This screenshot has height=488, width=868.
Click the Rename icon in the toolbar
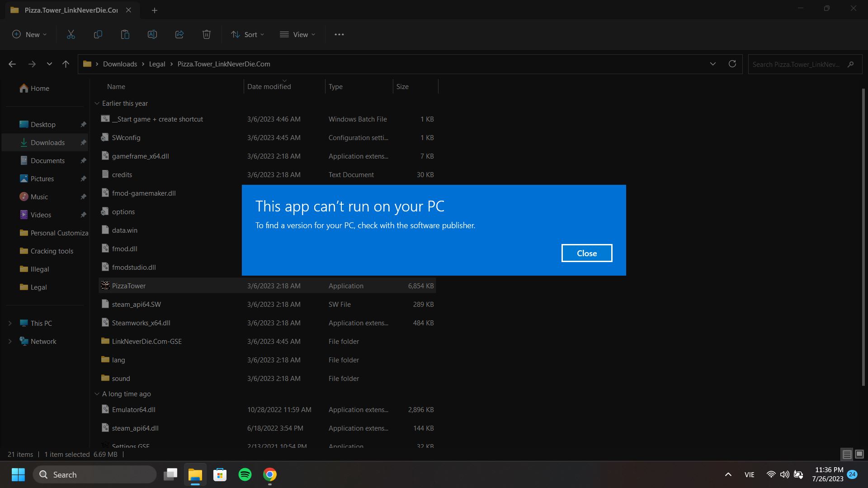(152, 34)
